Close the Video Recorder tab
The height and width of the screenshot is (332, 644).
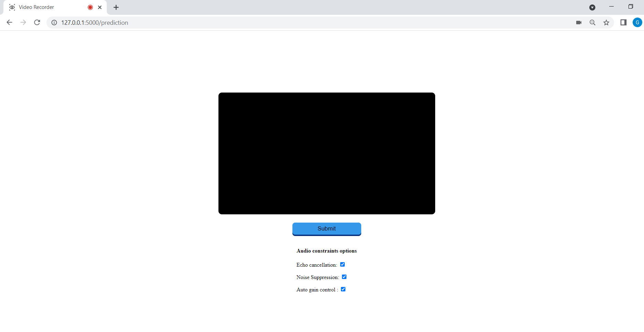click(100, 7)
